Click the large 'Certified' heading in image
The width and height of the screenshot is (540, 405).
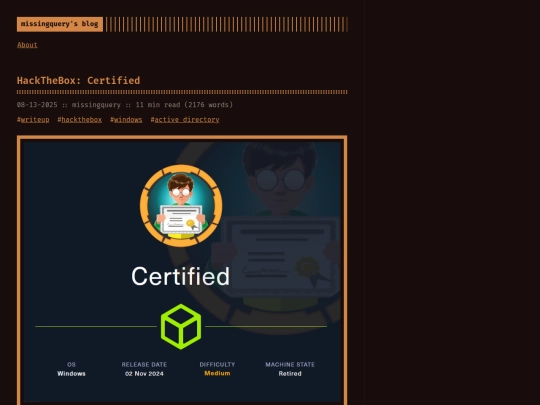pyautogui.click(x=180, y=276)
